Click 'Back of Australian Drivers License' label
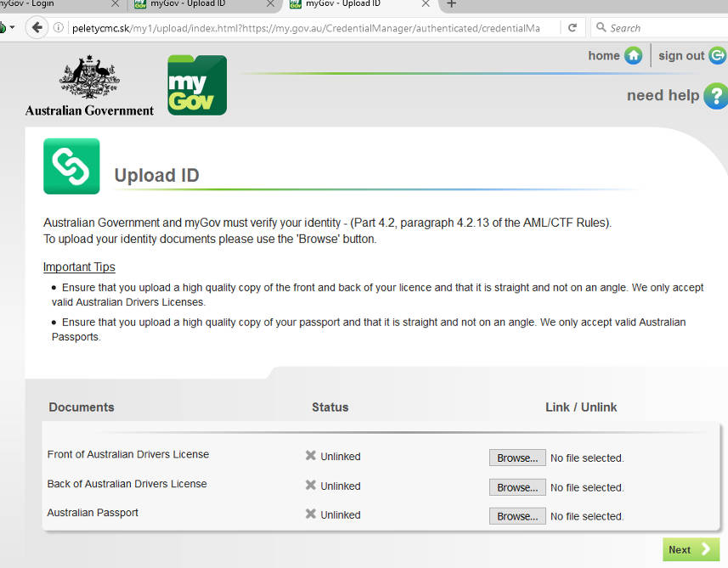The image size is (728, 568). [127, 484]
